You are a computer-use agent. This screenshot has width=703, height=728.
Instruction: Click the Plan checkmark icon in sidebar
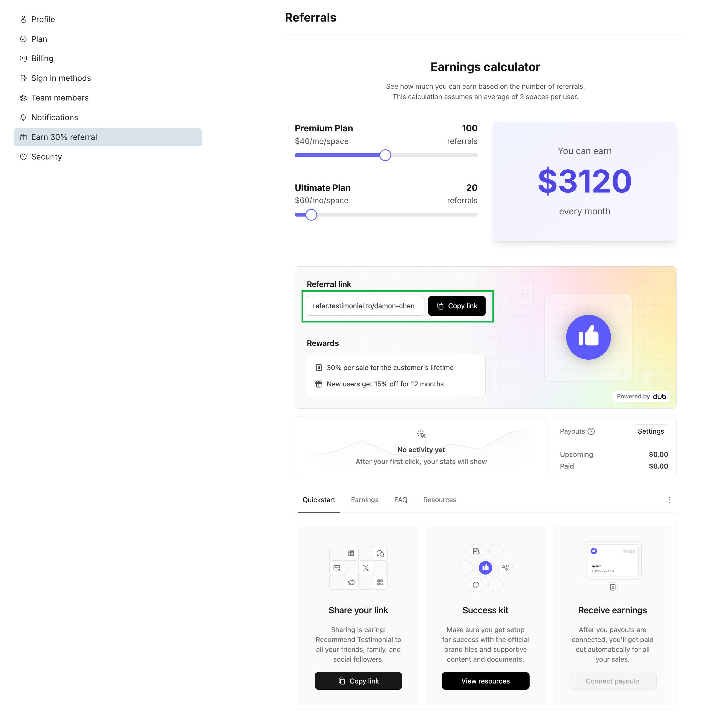tap(23, 39)
